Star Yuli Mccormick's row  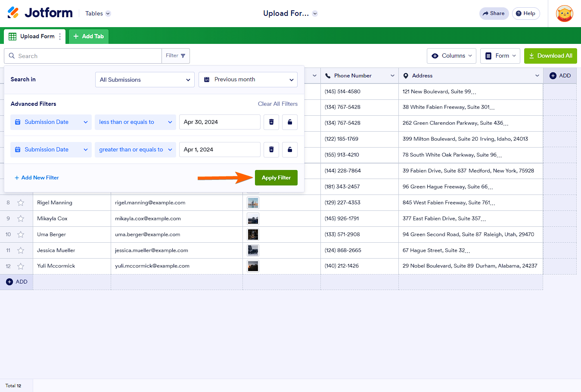point(21,266)
